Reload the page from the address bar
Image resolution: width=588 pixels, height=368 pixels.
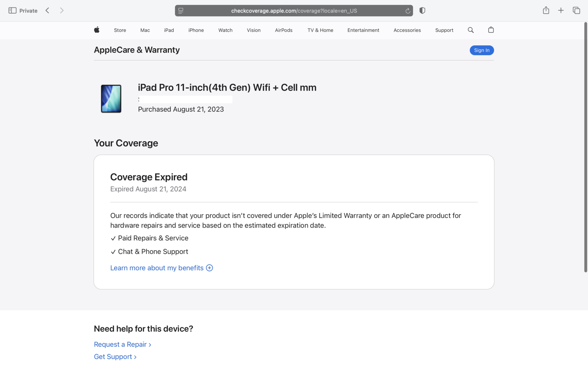(x=408, y=11)
